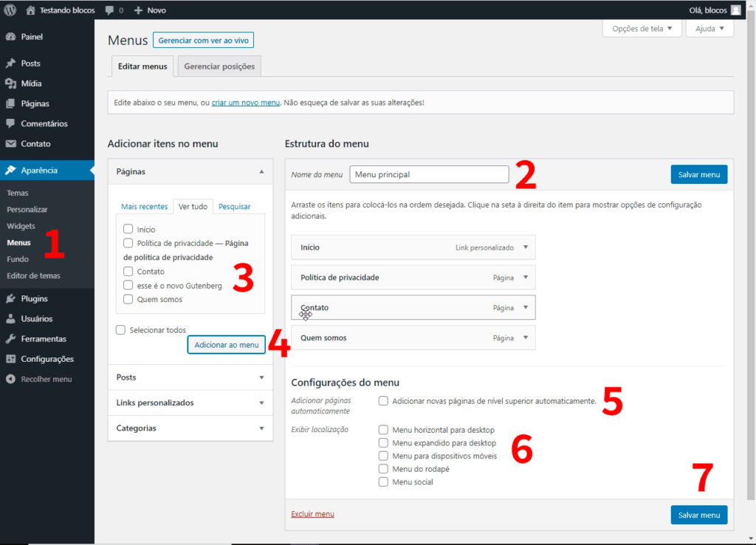Click the Plugins plug icon

coord(10,298)
